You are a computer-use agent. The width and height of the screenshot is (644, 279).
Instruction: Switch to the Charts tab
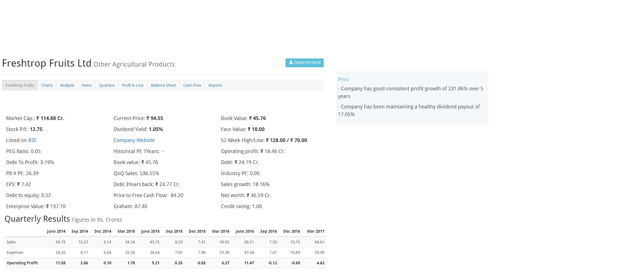pos(47,85)
